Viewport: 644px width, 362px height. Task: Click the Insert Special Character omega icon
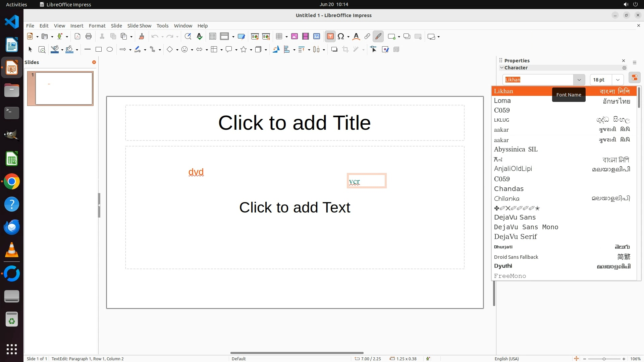(341, 37)
